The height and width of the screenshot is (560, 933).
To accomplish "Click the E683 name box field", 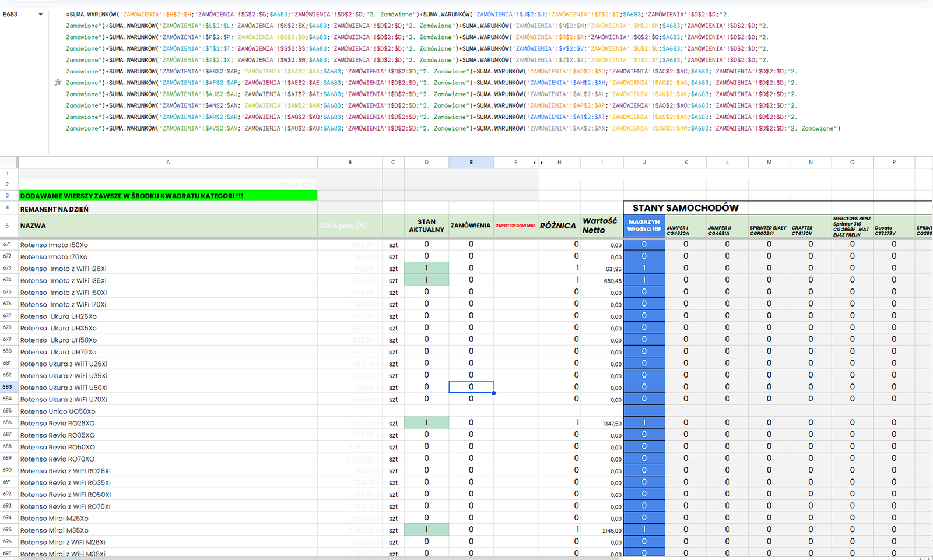I will (17, 15).
